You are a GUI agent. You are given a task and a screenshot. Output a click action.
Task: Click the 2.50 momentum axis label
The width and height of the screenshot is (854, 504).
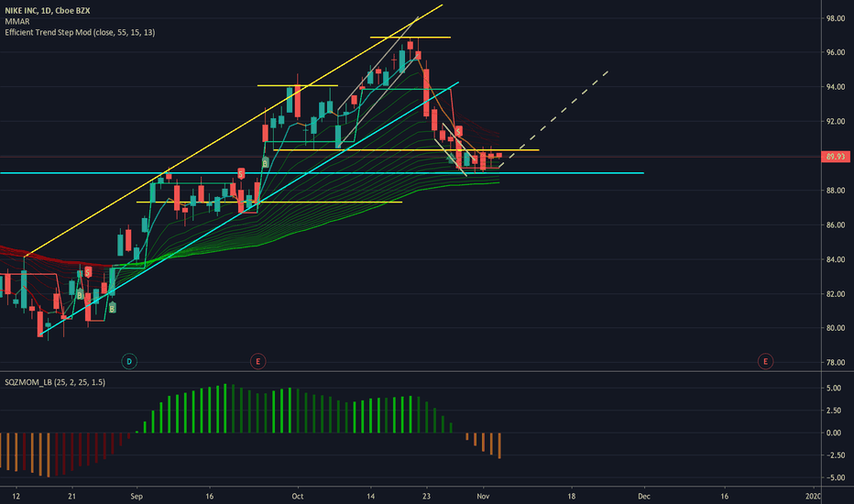click(x=833, y=411)
